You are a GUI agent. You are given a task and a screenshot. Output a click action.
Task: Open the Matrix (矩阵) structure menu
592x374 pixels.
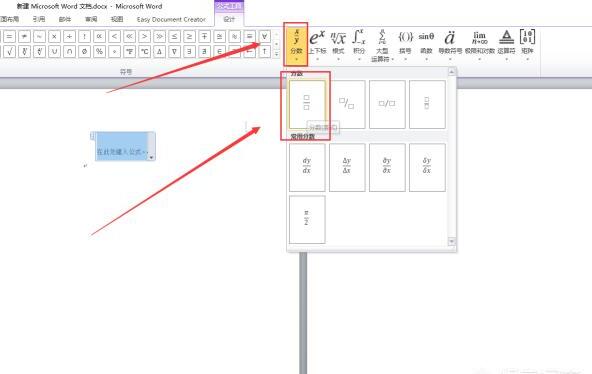point(527,44)
